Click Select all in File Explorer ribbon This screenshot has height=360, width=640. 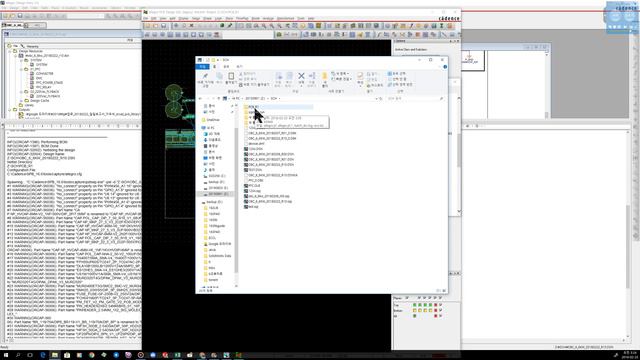[x=396, y=74]
